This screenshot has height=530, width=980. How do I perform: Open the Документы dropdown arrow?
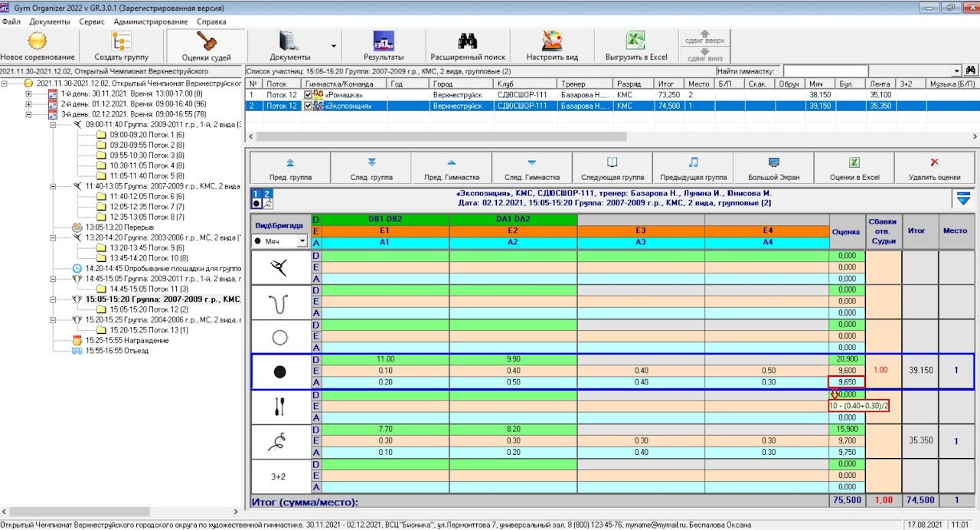[x=334, y=47]
